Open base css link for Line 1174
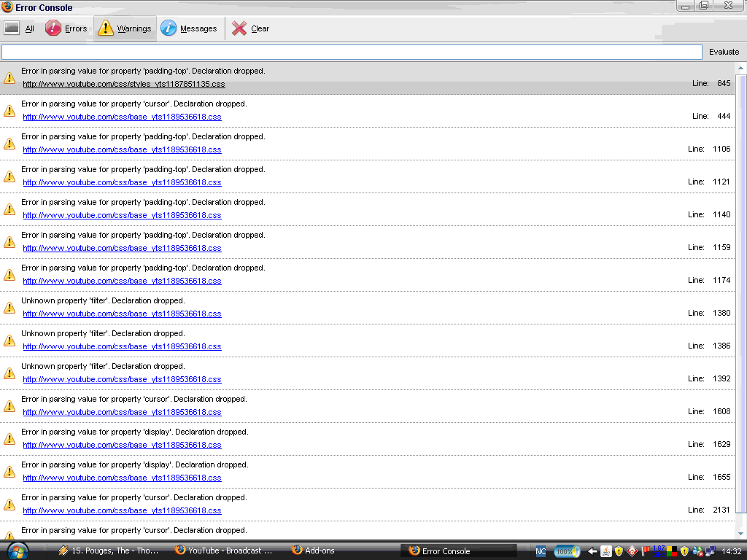 pos(122,281)
